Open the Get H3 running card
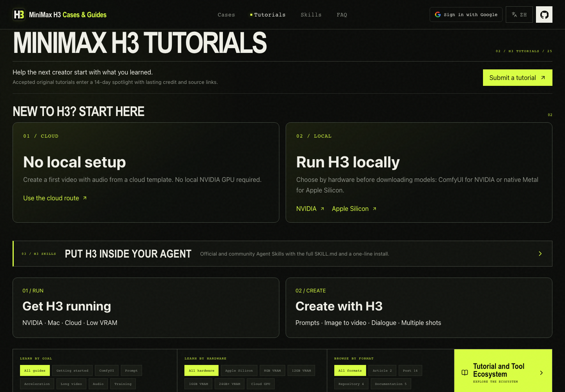This screenshot has height=392, width=565. tap(146, 308)
